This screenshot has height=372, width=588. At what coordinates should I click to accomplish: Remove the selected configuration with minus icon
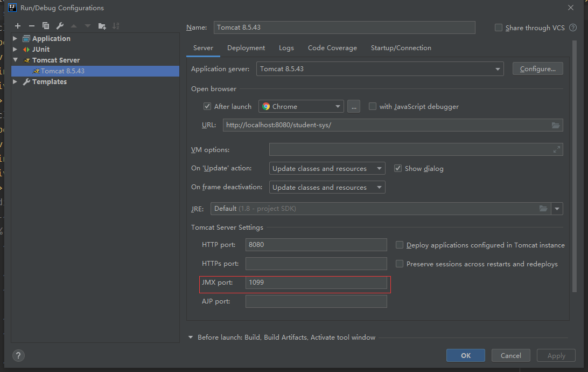pyautogui.click(x=31, y=26)
